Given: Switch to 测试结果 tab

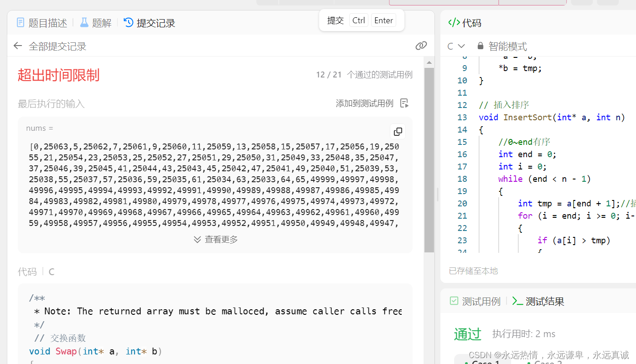Looking at the screenshot, I should coord(538,301).
